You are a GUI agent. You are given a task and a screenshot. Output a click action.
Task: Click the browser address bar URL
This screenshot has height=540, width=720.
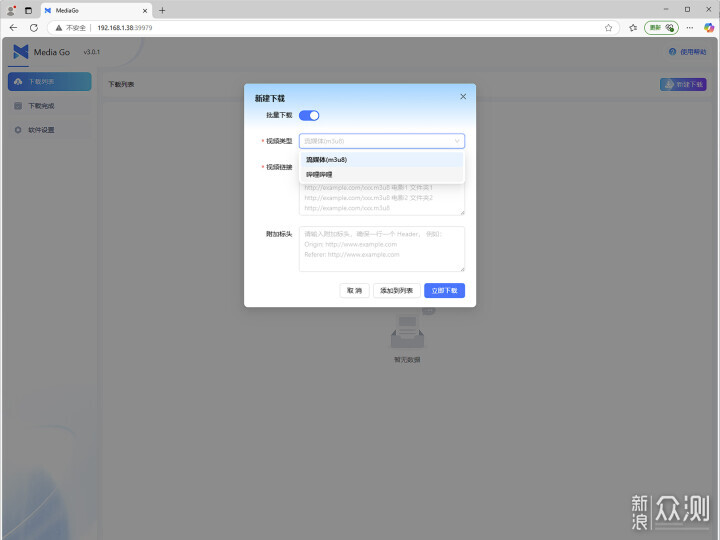124,28
